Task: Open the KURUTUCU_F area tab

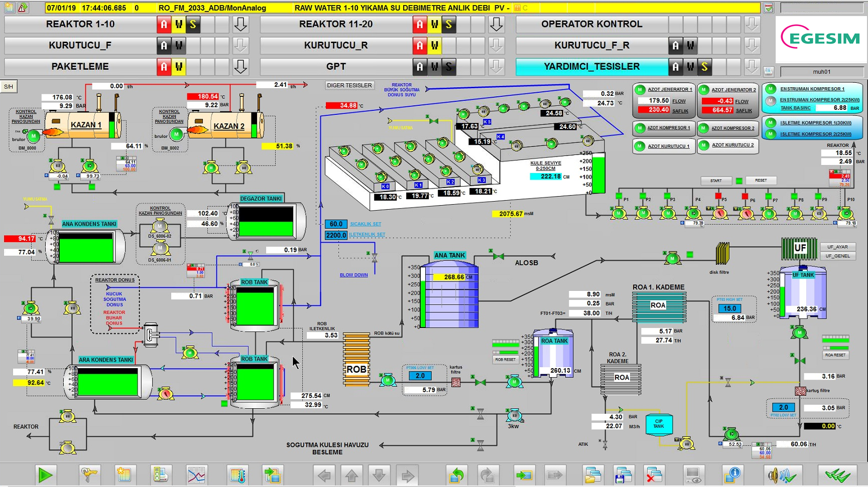Action: click(80, 45)
